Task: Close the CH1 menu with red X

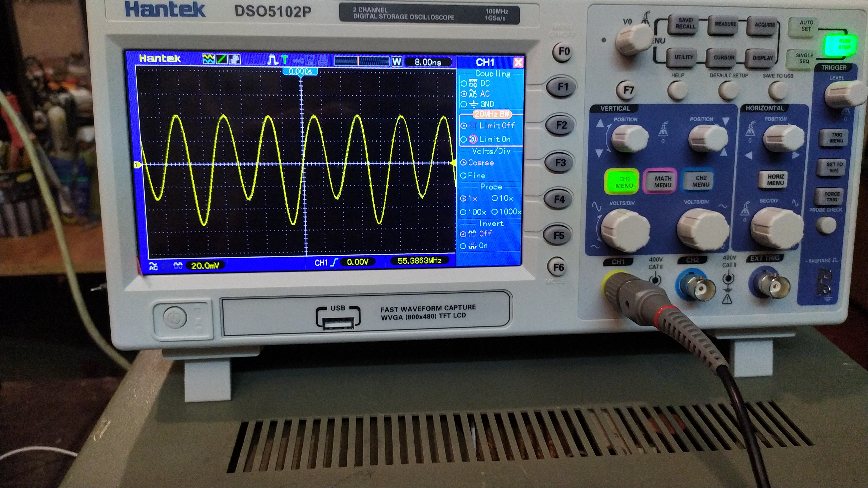Action: point(518,62)
